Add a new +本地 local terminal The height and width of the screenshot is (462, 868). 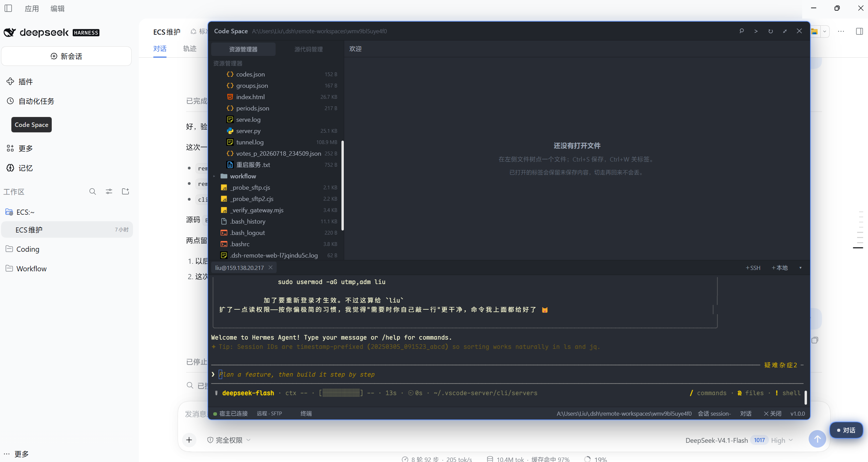(x=779, y=268)
